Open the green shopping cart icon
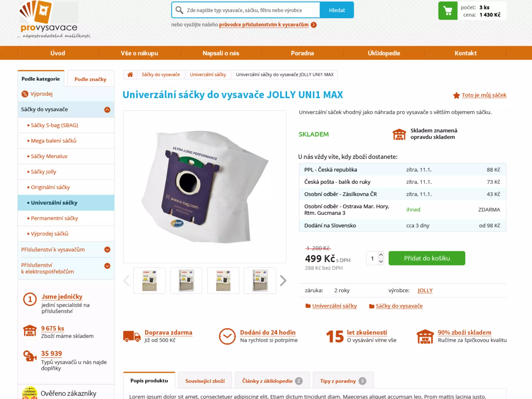 click(448, 11)
